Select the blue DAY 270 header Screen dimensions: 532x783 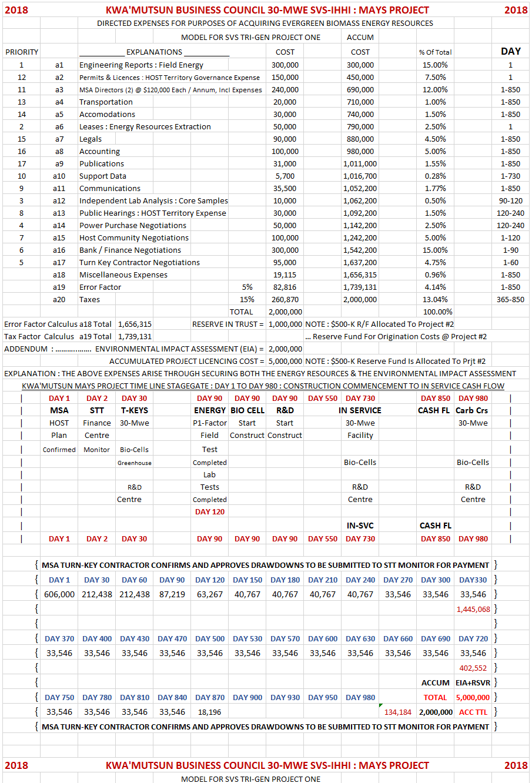(398, 580)
